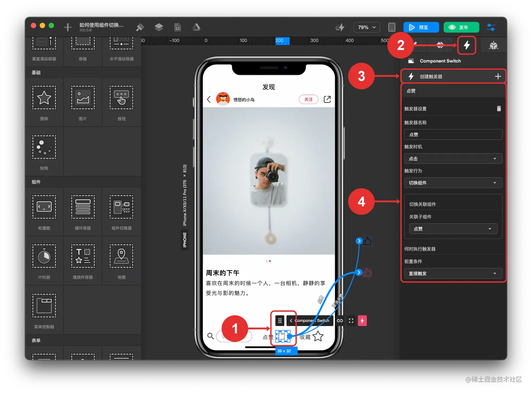The height and width of the screenshot is (393, 532).
Task: Select the 计时器 timer component
Action: click(x=44, y=261)
